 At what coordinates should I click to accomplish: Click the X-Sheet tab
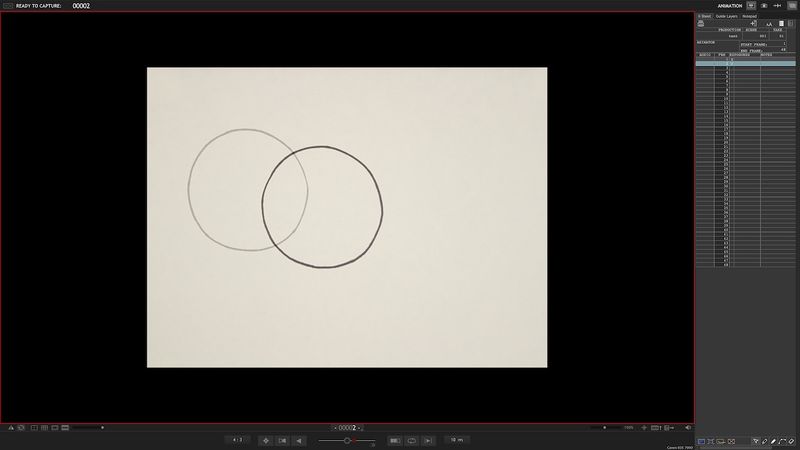tap(704, 16)
